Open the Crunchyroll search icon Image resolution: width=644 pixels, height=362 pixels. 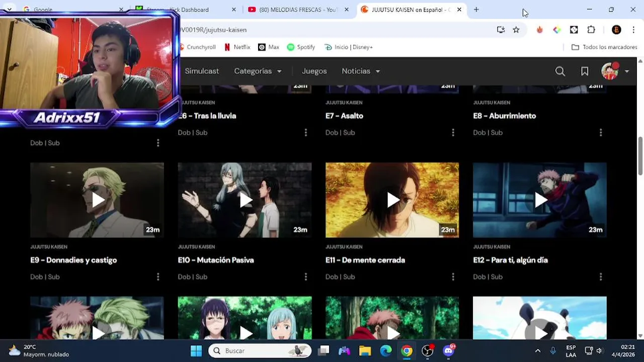click(x=560, y=71)
